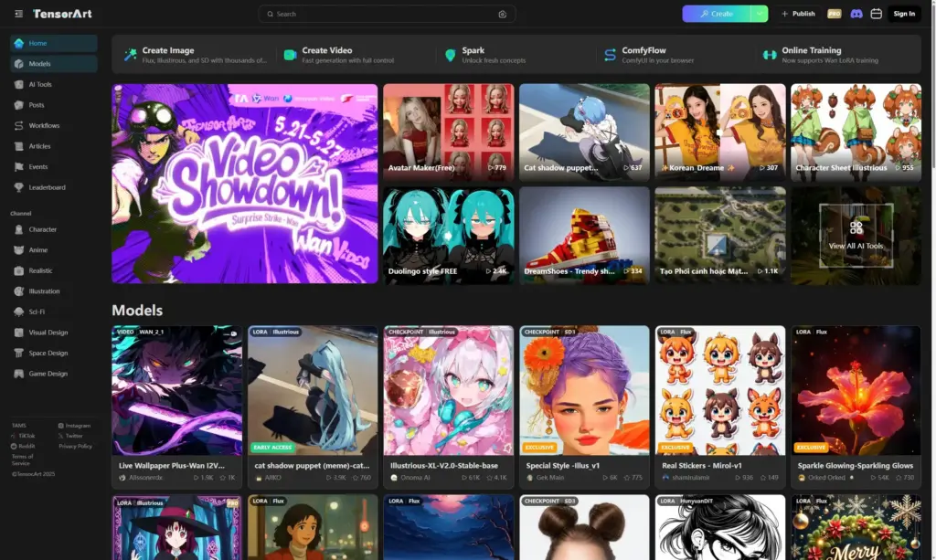This screenshot has width=936, height=560.
Task: Click the Leaderboard trophy icon
Action: (18, 187)
